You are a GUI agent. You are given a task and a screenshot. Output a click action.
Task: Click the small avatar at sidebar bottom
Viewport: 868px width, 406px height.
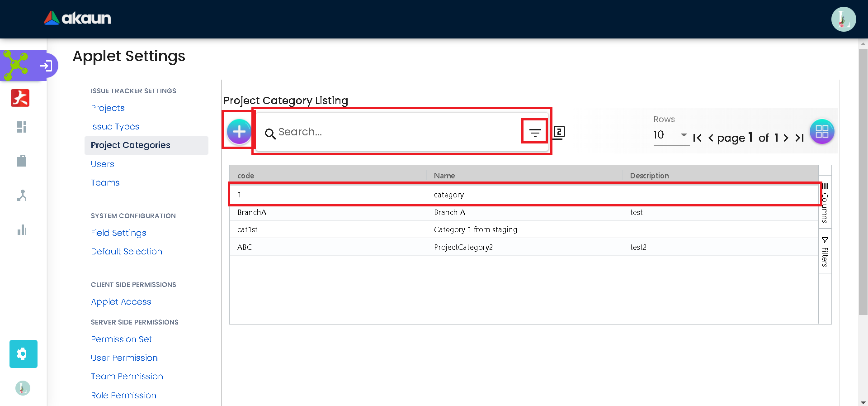click(23, 388)
